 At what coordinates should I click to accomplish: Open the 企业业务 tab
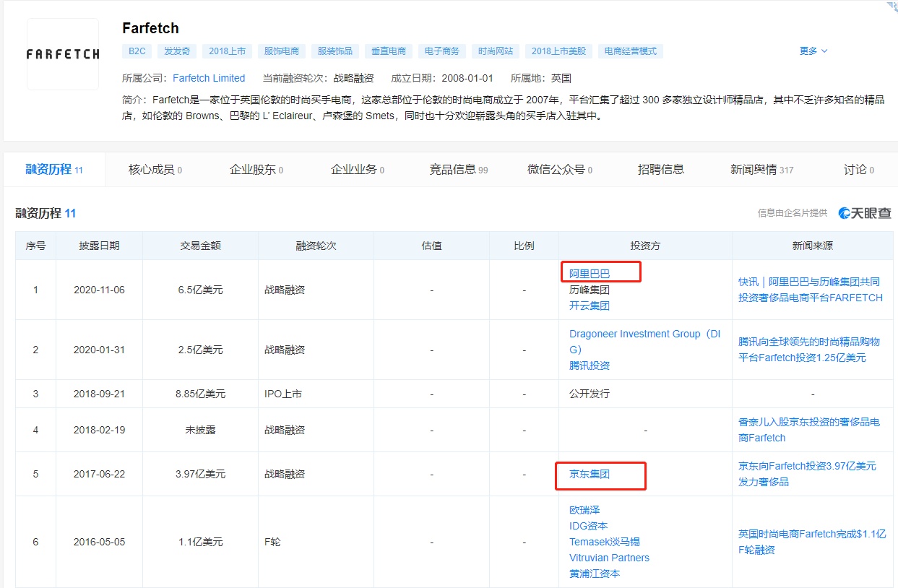click(358, 170)
